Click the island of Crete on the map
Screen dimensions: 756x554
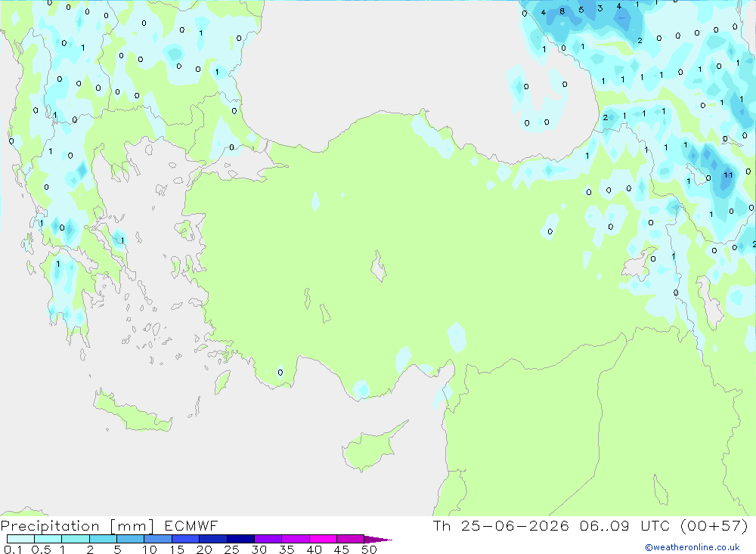pyautogui.click(x=131, y=413)
